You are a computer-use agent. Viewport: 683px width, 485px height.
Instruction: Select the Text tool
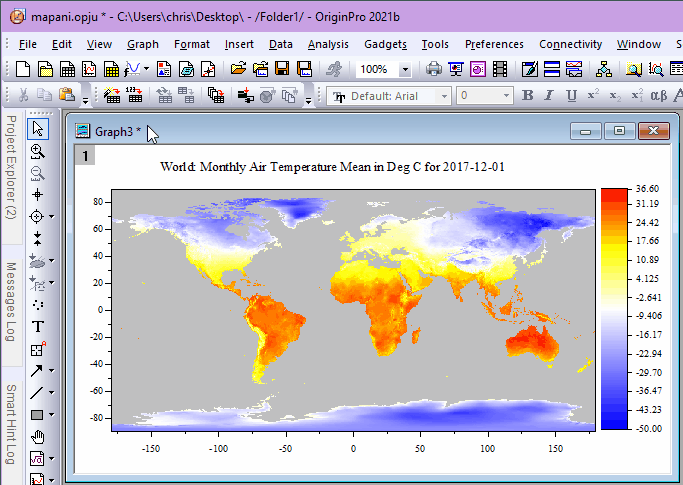click(x=38, y=327)
